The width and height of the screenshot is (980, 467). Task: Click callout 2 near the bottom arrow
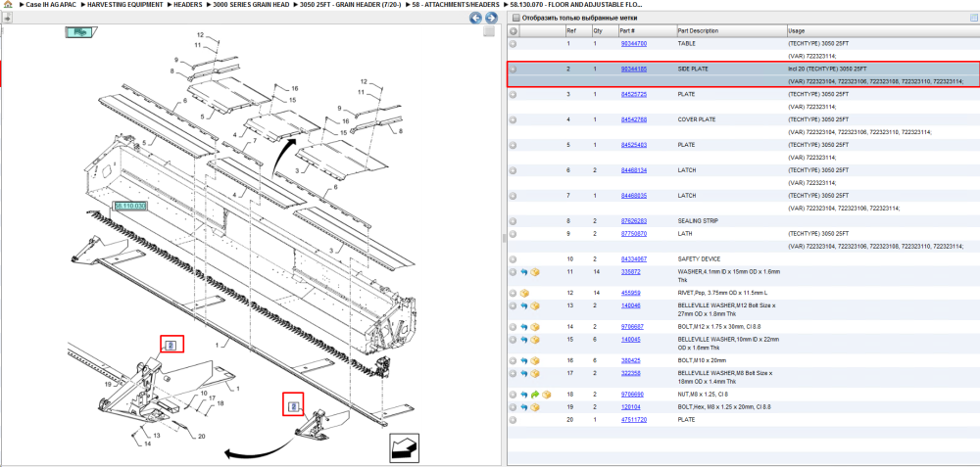pyautogui.click(x=292, y=407)
